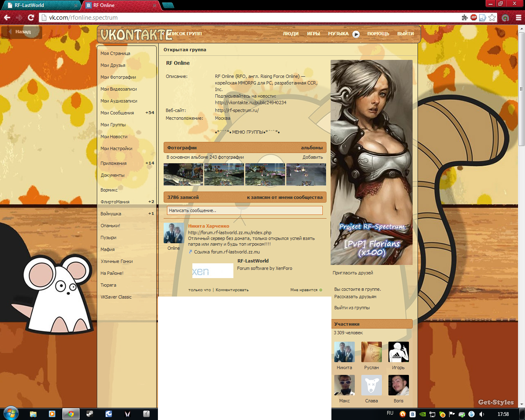The width and height of the screenshot is (525, 420).
Task: Click the volume speaker tray icon
Action: pyautogui.click(x=482, y=414)
